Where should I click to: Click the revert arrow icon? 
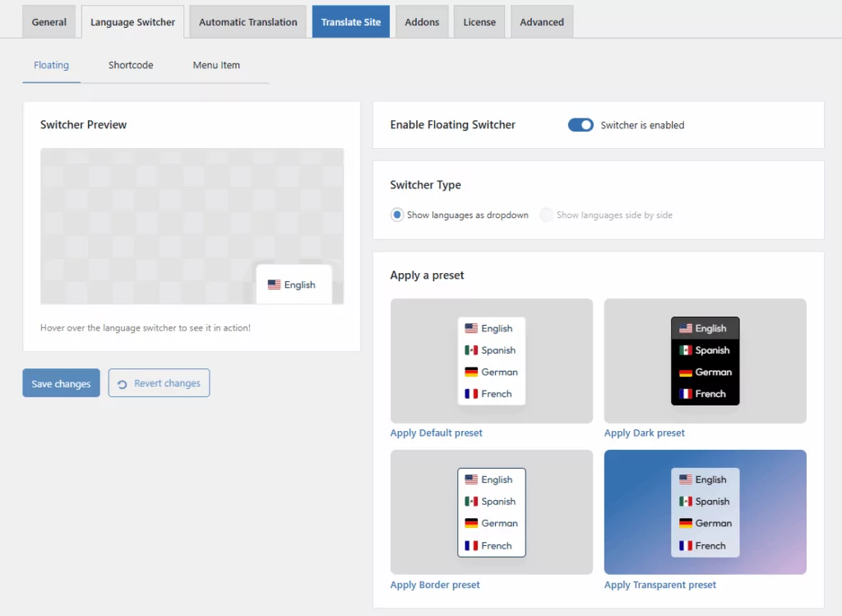click(123, 384)
